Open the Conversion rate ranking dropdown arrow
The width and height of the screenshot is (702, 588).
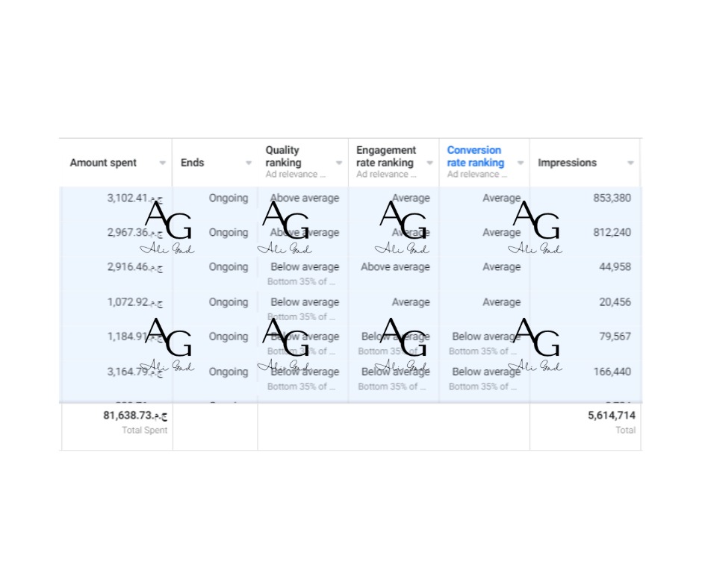pyautogui.click(x=521, y=163)
